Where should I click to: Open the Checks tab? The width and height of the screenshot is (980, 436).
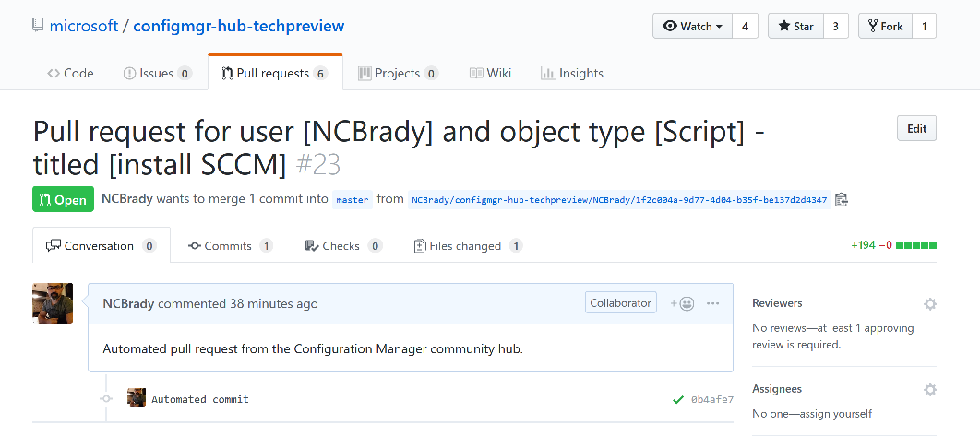[x=343, y=246]
